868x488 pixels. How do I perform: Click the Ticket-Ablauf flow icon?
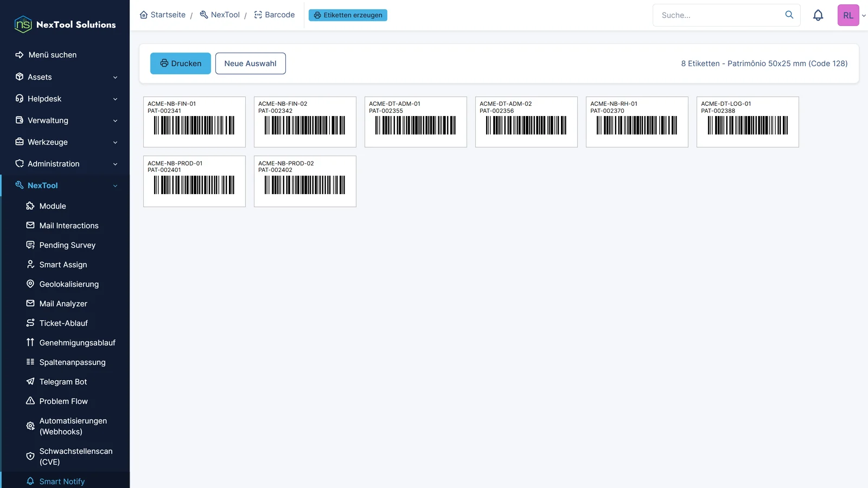(30, 323)
